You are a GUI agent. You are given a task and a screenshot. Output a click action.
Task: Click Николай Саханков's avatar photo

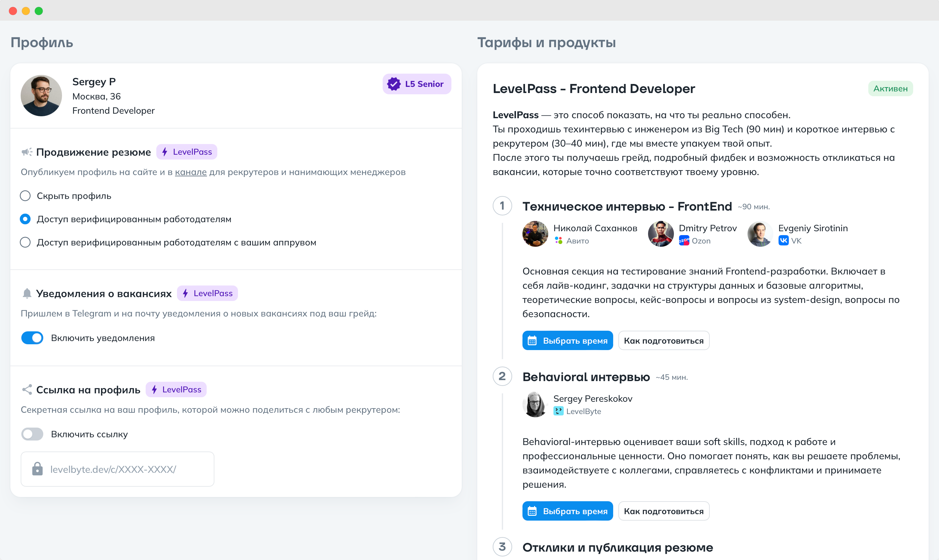pos(535,233)
